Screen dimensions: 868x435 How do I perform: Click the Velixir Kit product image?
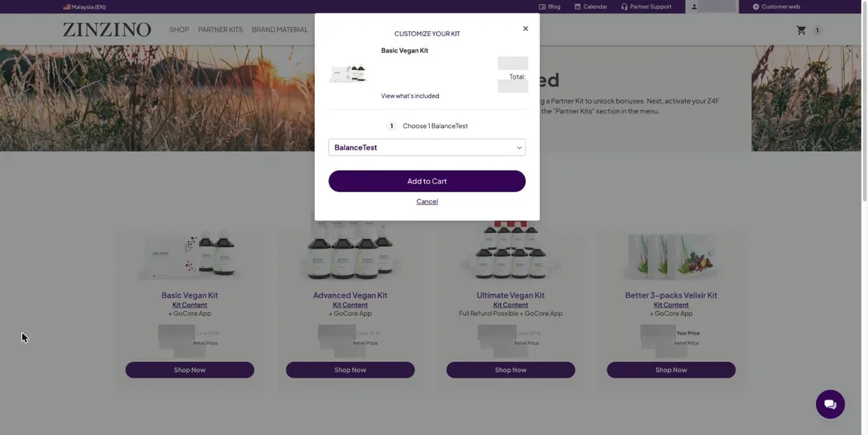671,257
